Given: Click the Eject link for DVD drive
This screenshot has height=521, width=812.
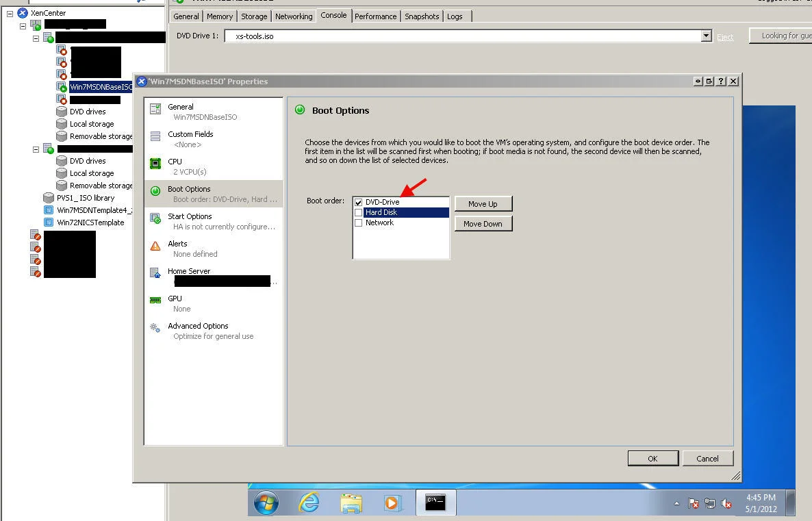Looking at the screenshot, I should click(725, 37).
